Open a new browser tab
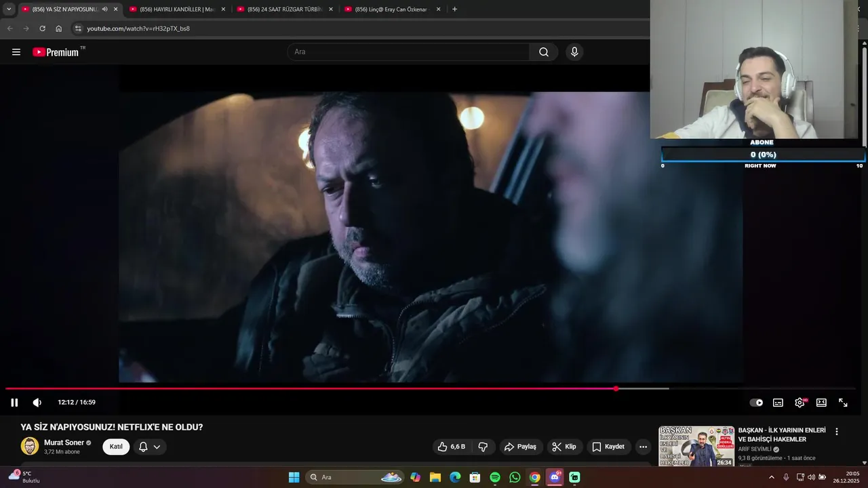The height and width of the screenshot is (488, 868). pyautogui.click(x=454, y=9)
